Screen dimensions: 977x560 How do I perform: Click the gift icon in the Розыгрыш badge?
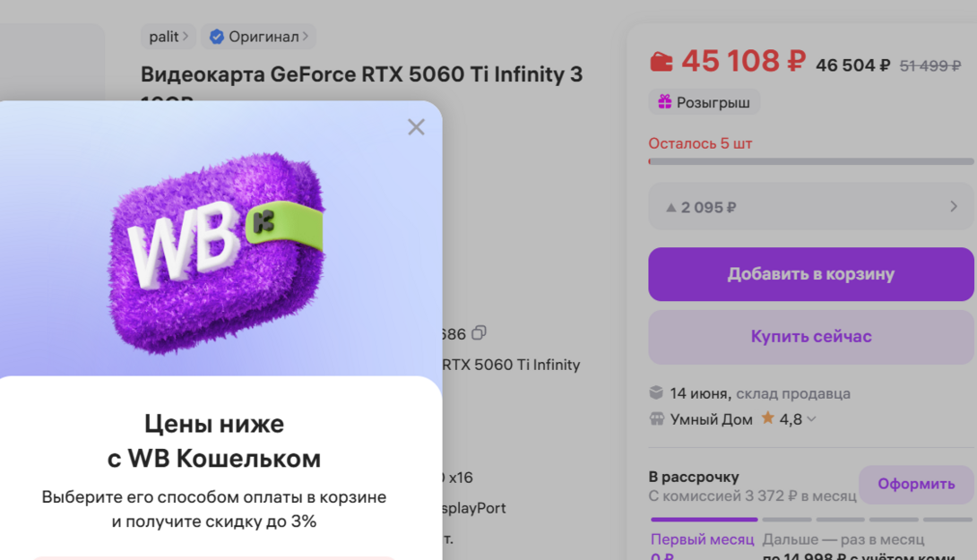664,102
